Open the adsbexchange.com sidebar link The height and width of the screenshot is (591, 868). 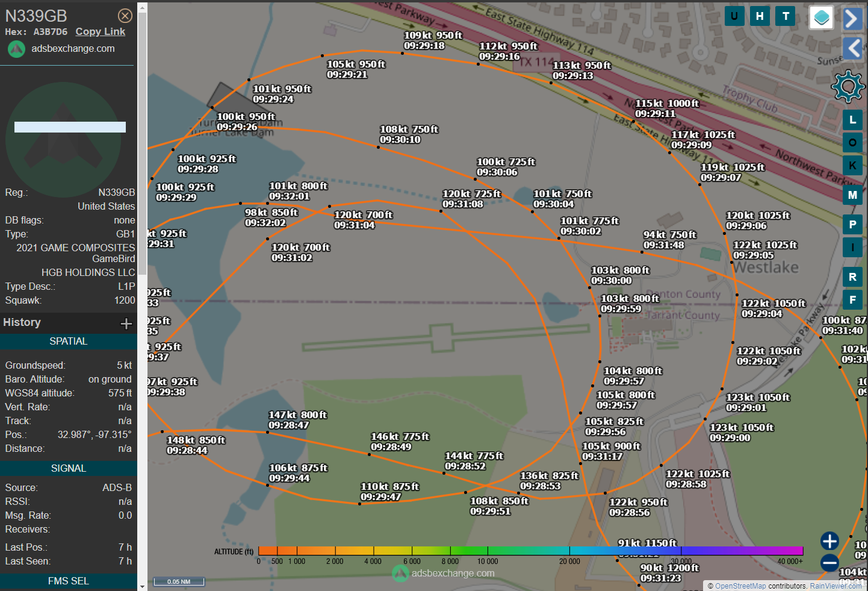click(73, 49)
